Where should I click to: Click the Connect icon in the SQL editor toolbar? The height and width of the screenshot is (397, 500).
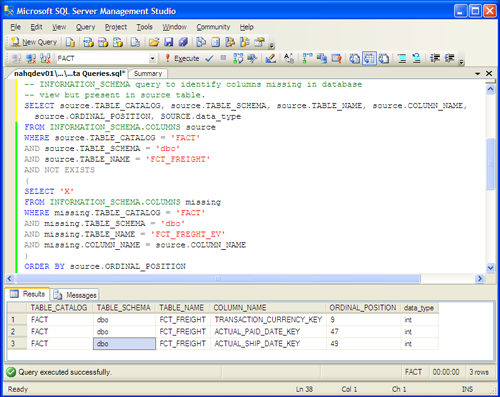(16, 59)
